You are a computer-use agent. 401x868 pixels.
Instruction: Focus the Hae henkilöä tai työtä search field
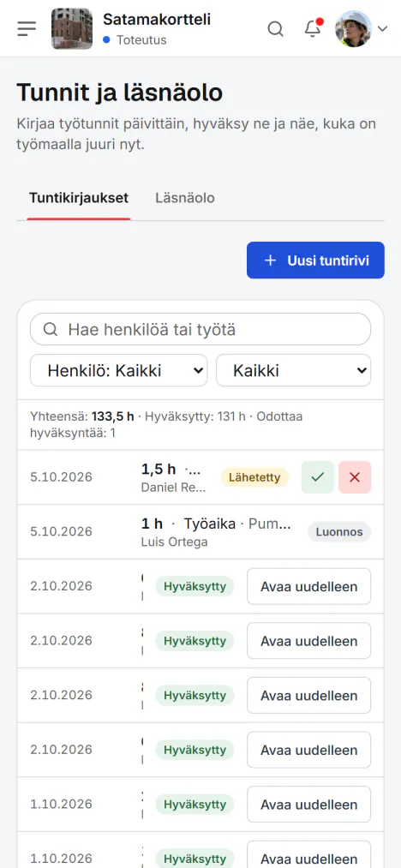(200, 329)
